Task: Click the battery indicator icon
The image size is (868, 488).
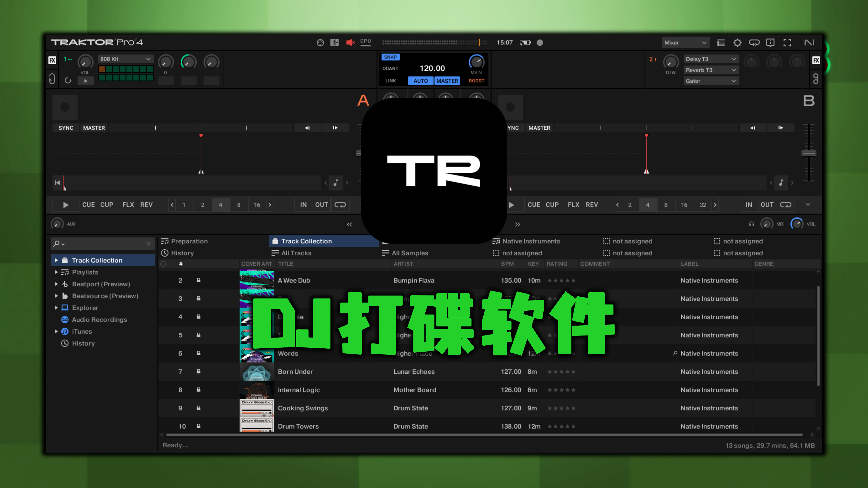Action: click(525, 42)
